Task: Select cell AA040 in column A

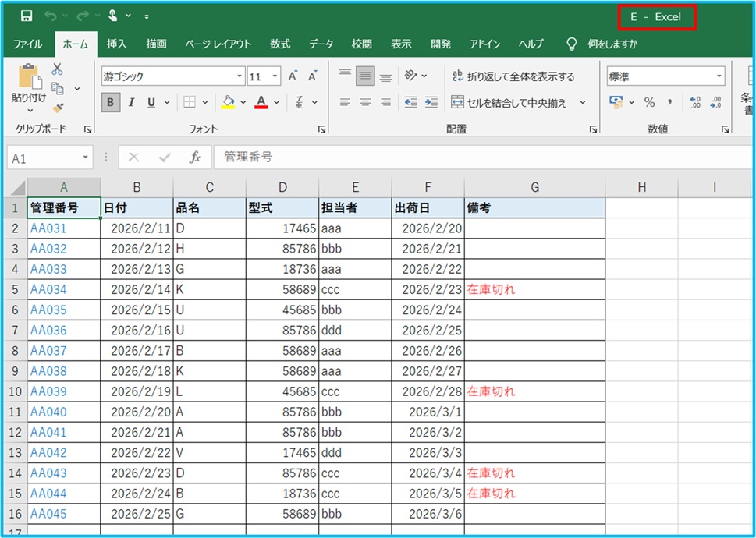Action: coord(48,412)
